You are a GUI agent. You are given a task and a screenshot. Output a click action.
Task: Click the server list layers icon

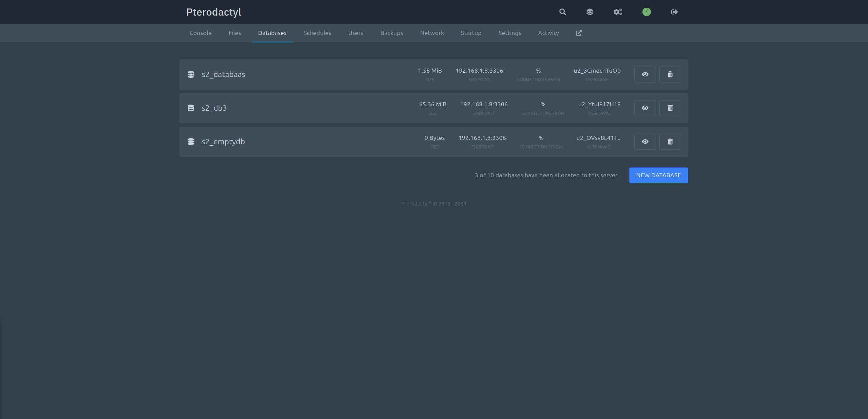pos(590,12)
